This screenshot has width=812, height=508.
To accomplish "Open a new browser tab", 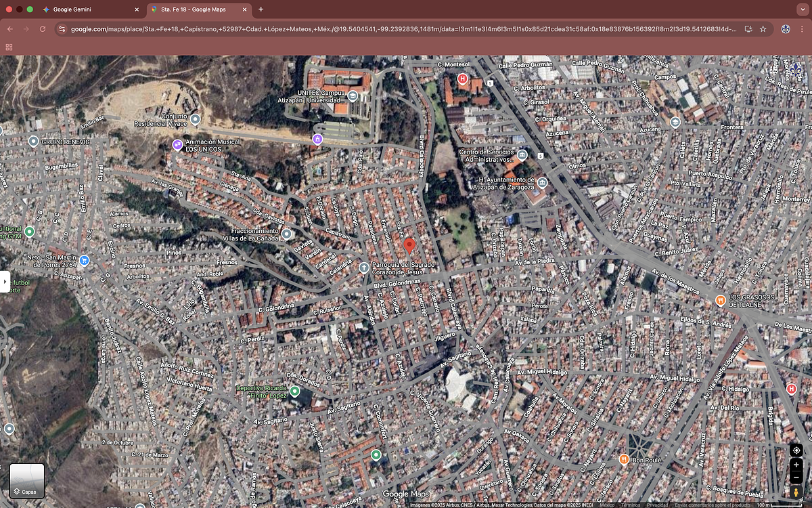I will point(261,9).
